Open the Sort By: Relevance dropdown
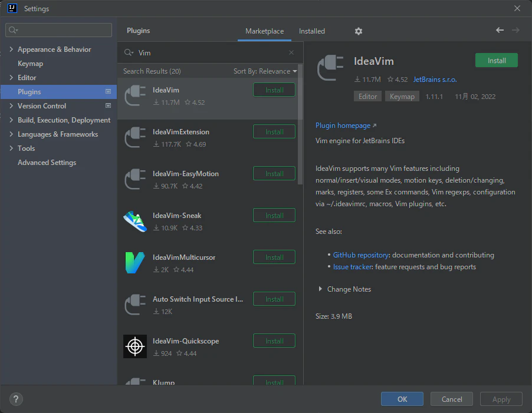532x413 pixels. pos(265,71)
